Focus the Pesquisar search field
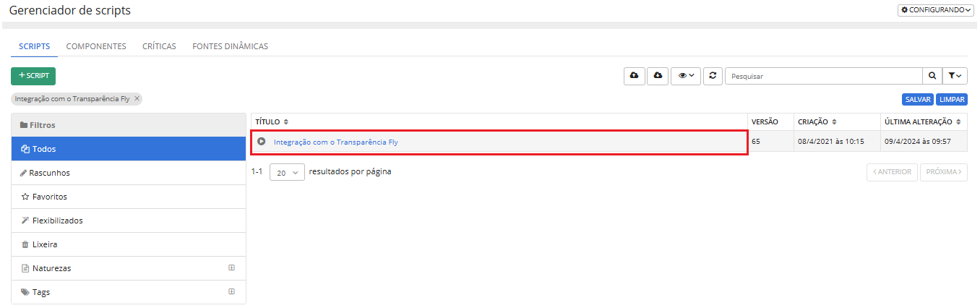The image size is (980, 308). tap(822, 76)
